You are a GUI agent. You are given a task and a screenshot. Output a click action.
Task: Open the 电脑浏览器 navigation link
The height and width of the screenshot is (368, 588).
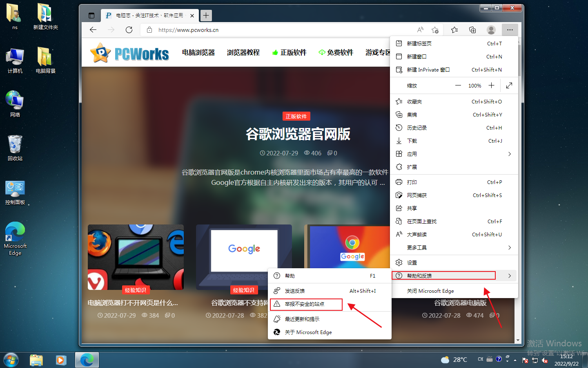click(x=198, y=52)
